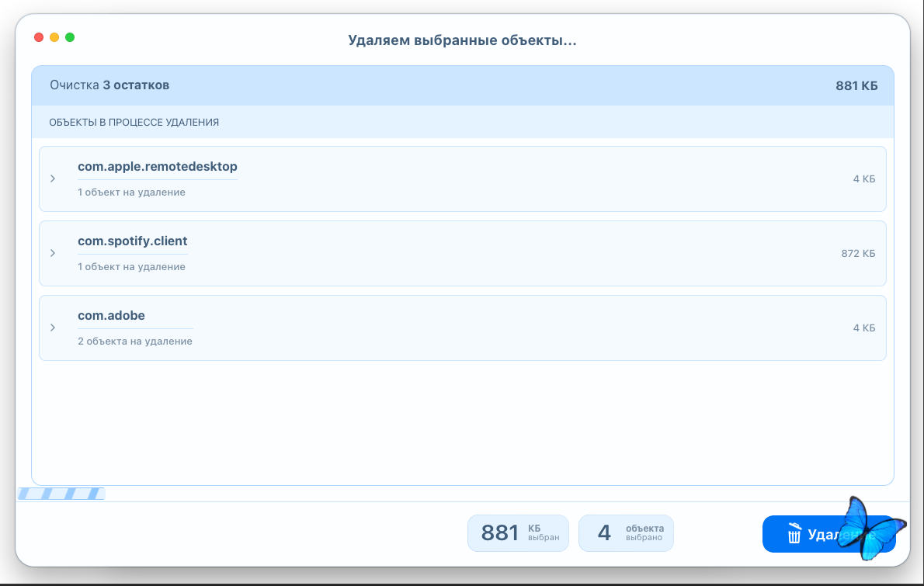Click the 2 объекта на удаление subtitle
Screen dimensions: 924x586
[x=135, y=342]
